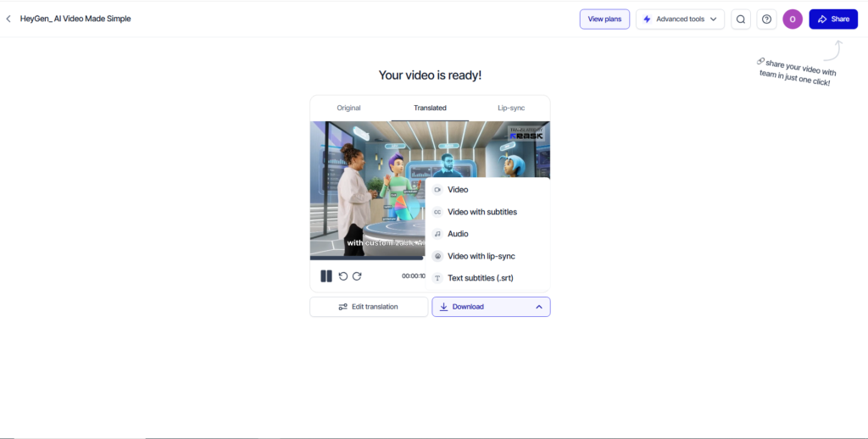Click the T icon beside Text subtitles
The height and width of the screenshot is (439, 868).
pos(437,279)
